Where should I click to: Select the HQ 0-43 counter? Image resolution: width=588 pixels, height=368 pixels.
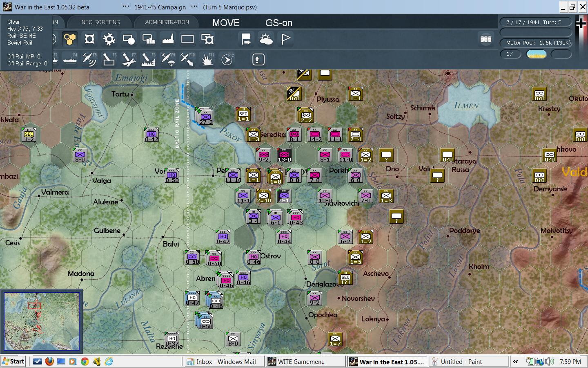pos(296,218)
